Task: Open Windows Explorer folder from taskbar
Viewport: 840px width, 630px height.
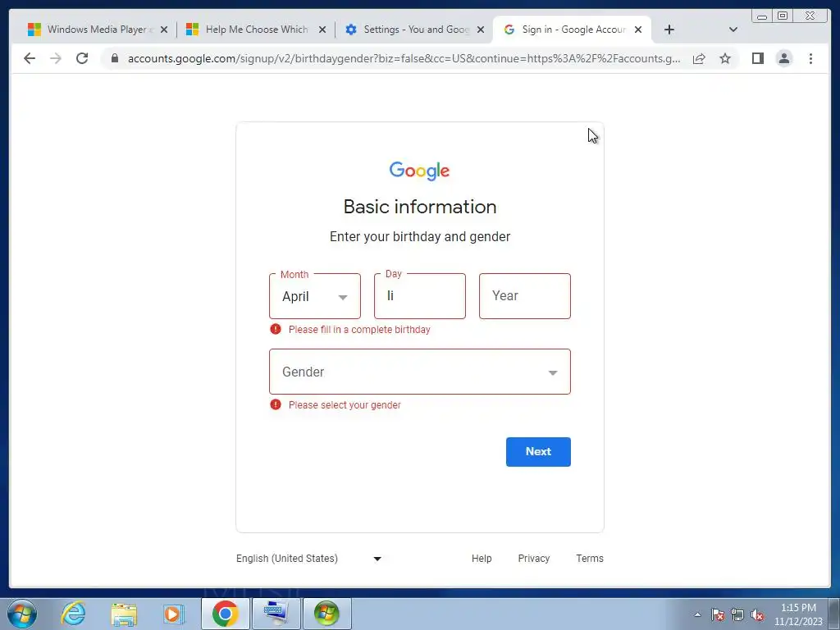Action: (x=124, y=614)
